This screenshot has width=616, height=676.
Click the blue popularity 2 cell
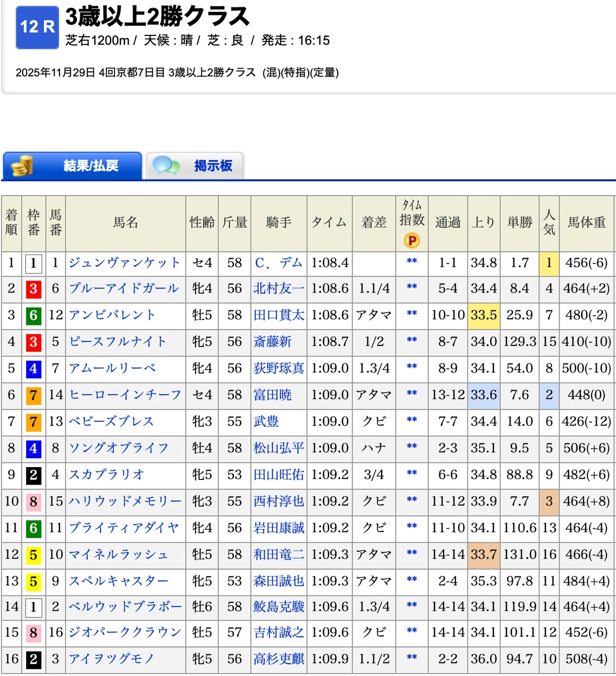pos(549,395)
